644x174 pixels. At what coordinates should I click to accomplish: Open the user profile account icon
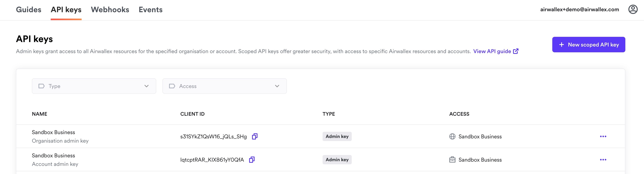(x=633, y=9)
